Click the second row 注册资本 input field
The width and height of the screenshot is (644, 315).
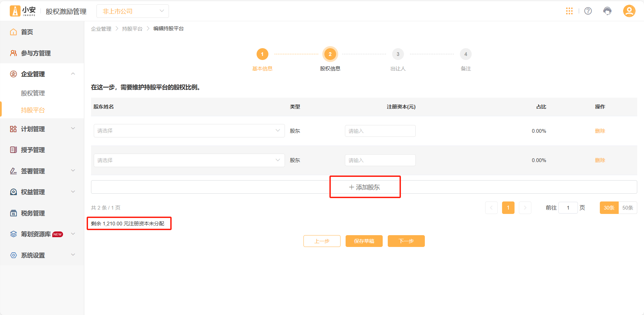click(380, 160)
